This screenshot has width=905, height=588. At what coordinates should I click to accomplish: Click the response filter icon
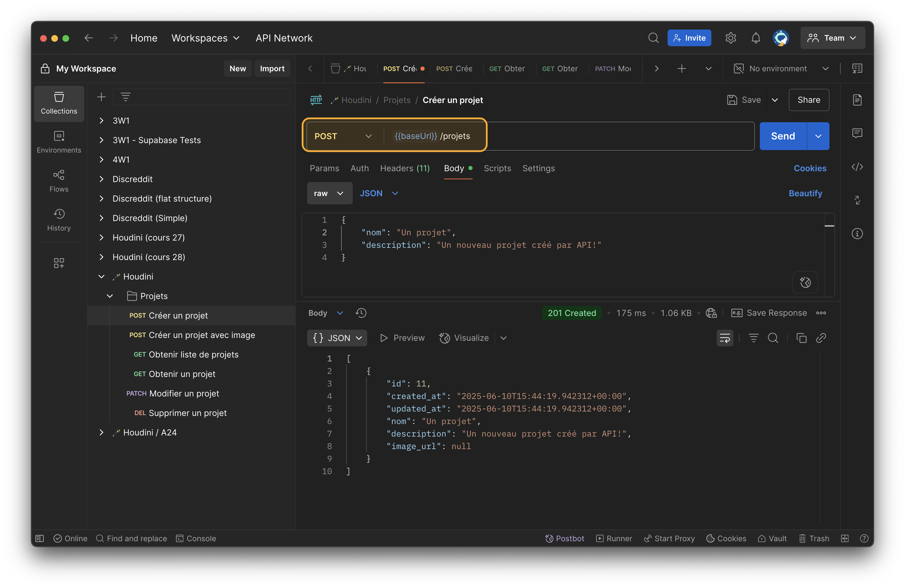753,338
